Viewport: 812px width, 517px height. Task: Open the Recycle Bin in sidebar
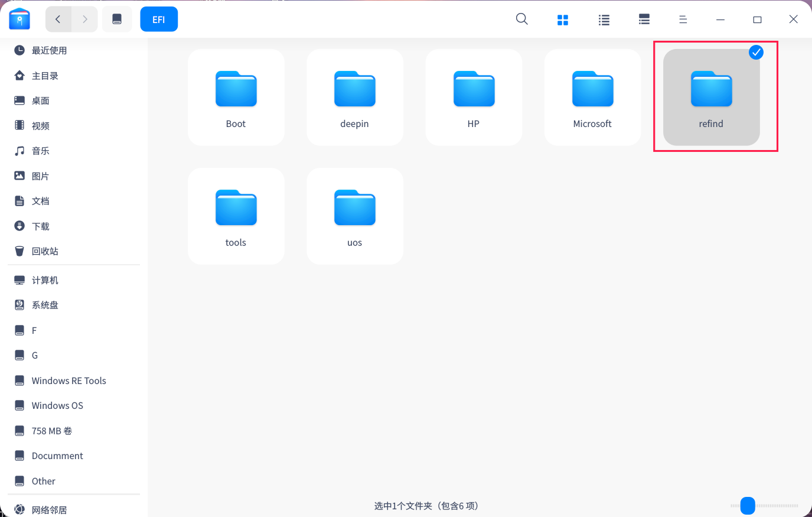click(44, 251)
